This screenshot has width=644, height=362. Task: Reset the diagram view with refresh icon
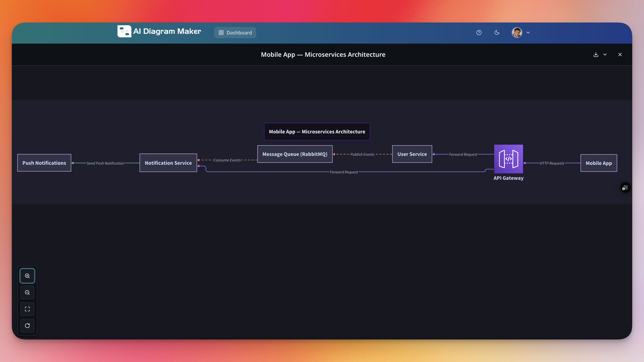pos(27,325)
